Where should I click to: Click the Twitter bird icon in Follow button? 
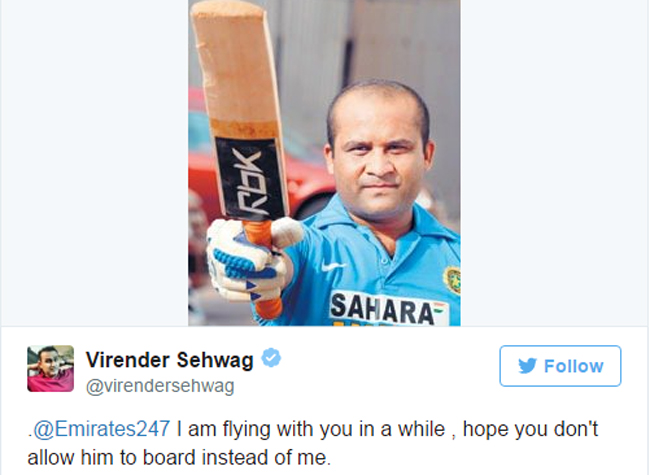[x=527, y=366]
